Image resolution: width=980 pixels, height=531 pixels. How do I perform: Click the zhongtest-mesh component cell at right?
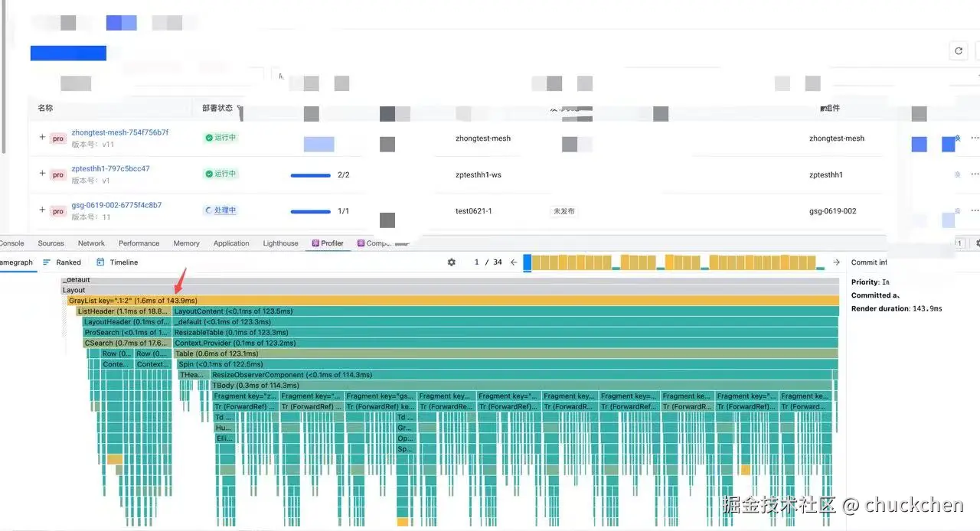[837, 138]
